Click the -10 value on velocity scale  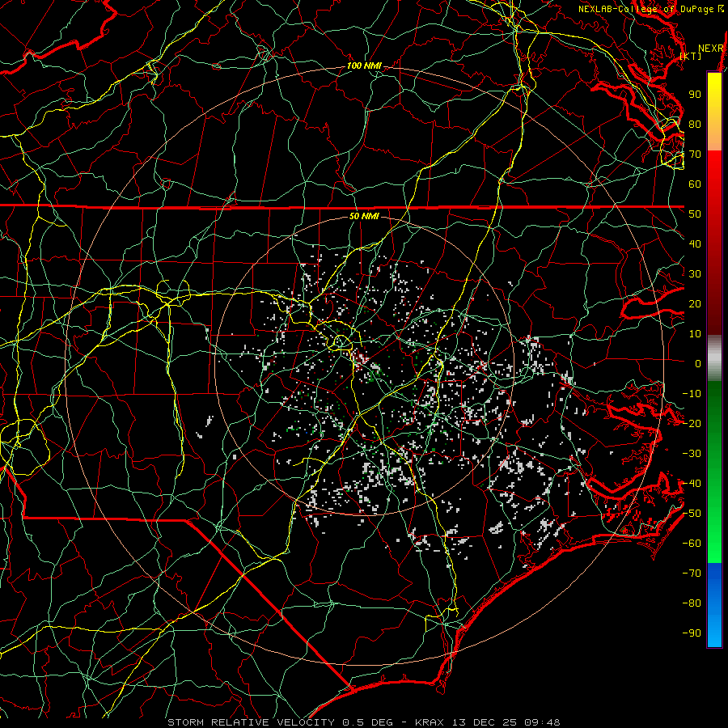(x=692, y=394)
